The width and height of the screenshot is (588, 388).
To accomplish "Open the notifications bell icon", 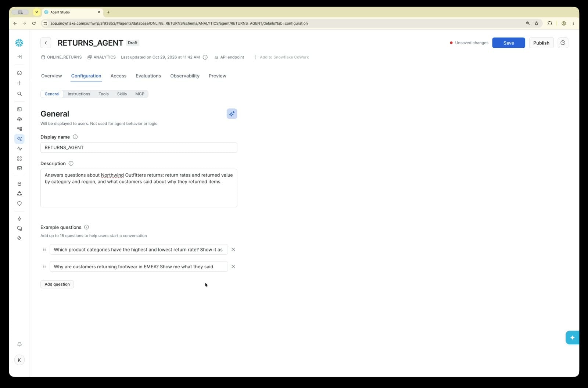I will pos(19,344).
